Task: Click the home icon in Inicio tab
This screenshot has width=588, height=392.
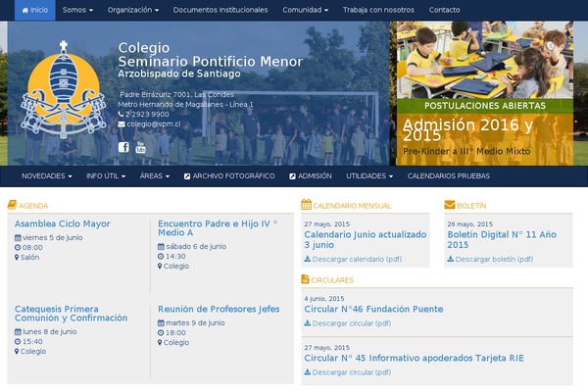Action: (25, 10)
